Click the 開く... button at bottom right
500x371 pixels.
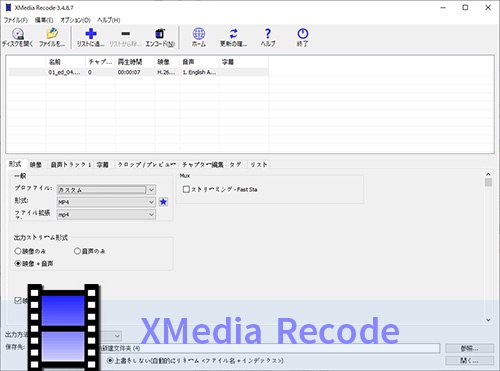click(470, 361)
